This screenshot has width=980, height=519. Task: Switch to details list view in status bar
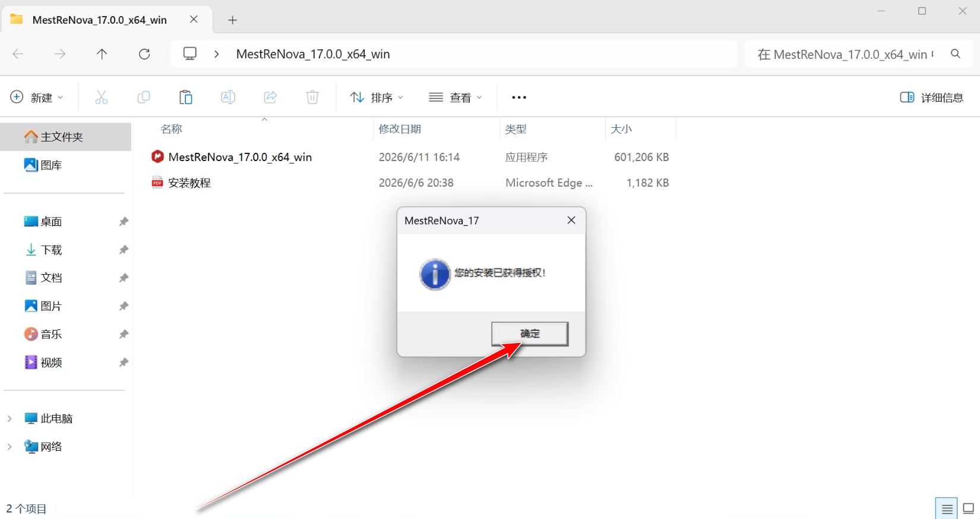pyautogui.click(x=947, y=509)
